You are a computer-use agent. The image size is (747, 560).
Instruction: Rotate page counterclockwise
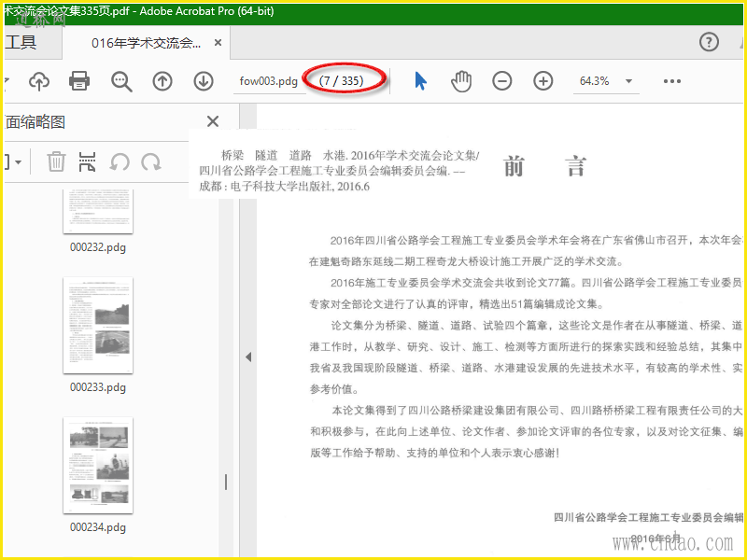coord(120,162)
